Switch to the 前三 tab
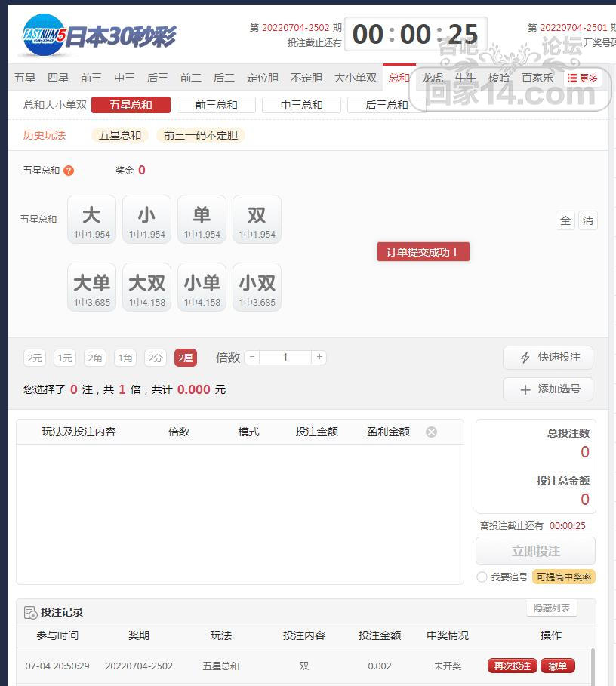 click(x=91, y=78)
